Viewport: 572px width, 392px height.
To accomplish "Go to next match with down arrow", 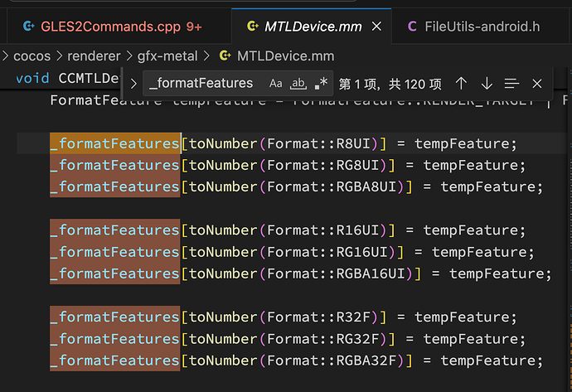I will point(487,84).
